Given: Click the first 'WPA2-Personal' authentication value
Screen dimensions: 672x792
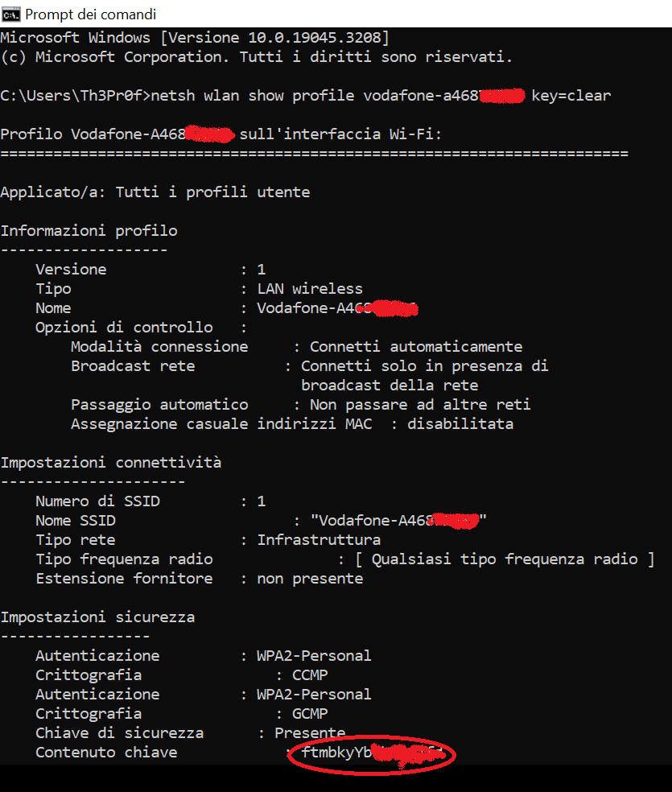Looking at the screenshot, I should pyautogui.click(x=314, y=656).
